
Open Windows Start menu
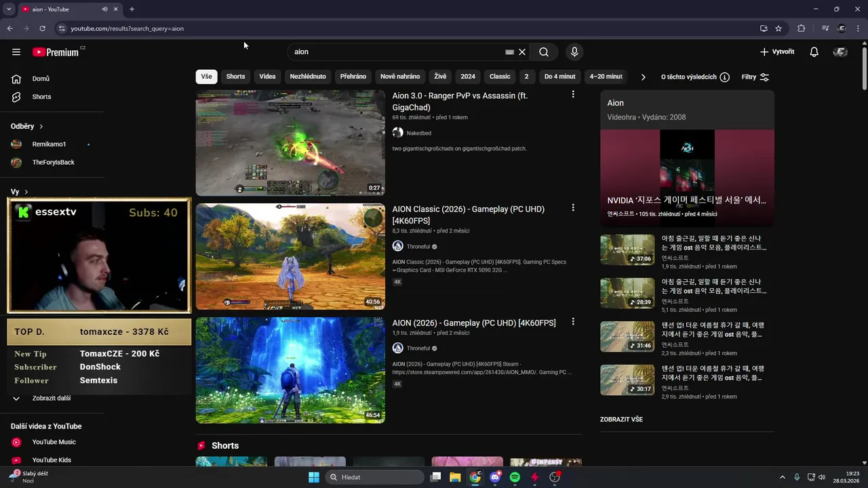click(x=314, y=477)
